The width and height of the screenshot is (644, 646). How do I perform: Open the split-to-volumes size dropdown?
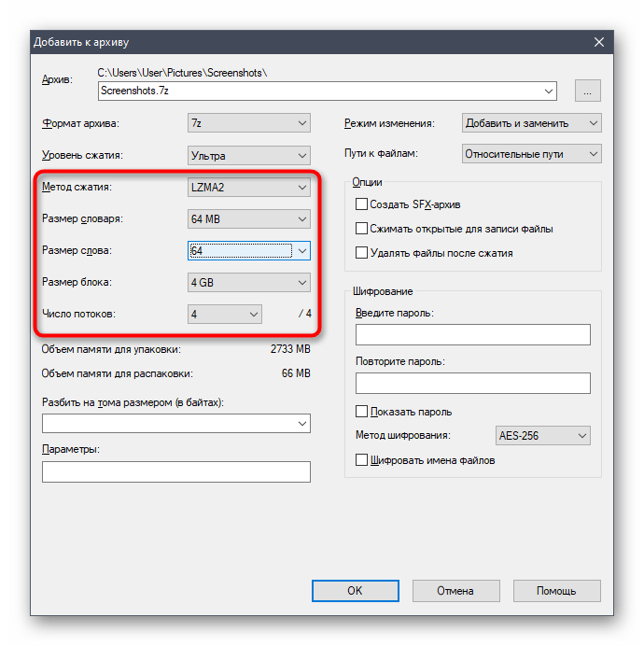(176, 423)
